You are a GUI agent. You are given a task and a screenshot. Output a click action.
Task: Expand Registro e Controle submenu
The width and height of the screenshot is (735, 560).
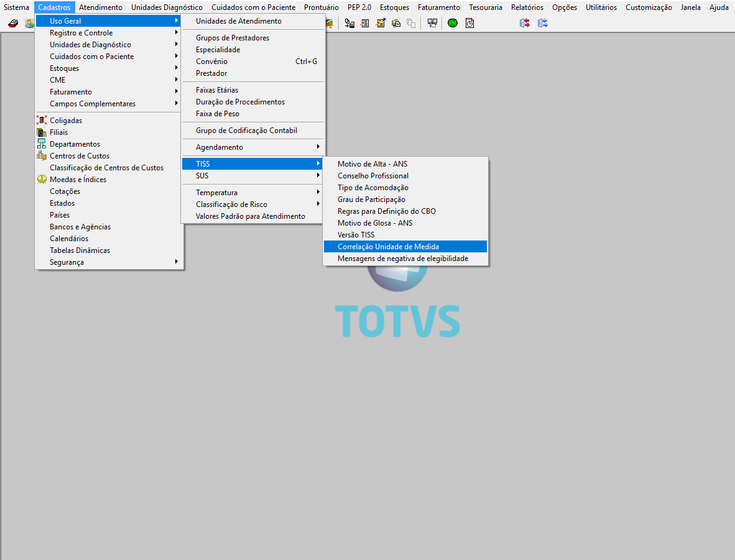point(108,33)
